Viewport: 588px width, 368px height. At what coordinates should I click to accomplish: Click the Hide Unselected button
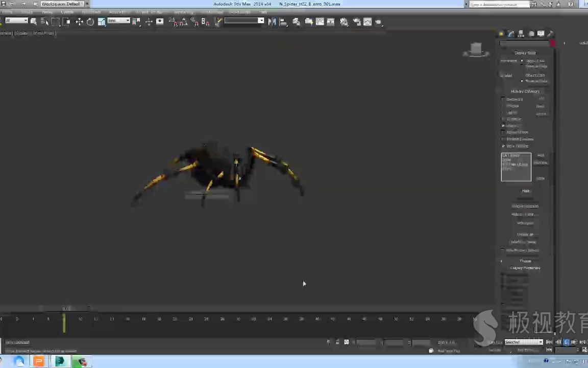point(525,206)
